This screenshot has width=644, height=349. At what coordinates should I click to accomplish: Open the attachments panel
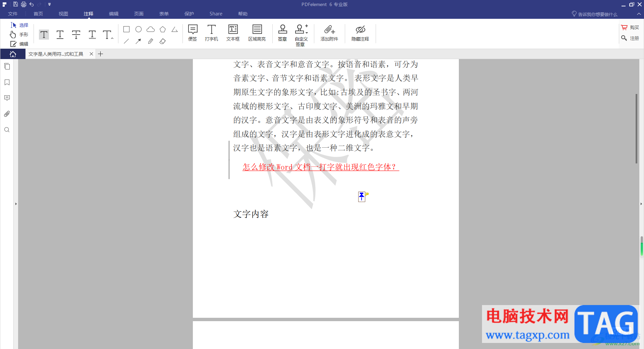[x=7, y=114]
